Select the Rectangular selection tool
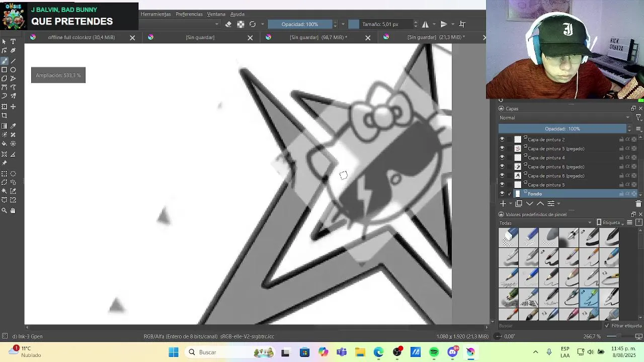Image resolution: width=644 pixels, height=362 pixels. coord(5,173)
